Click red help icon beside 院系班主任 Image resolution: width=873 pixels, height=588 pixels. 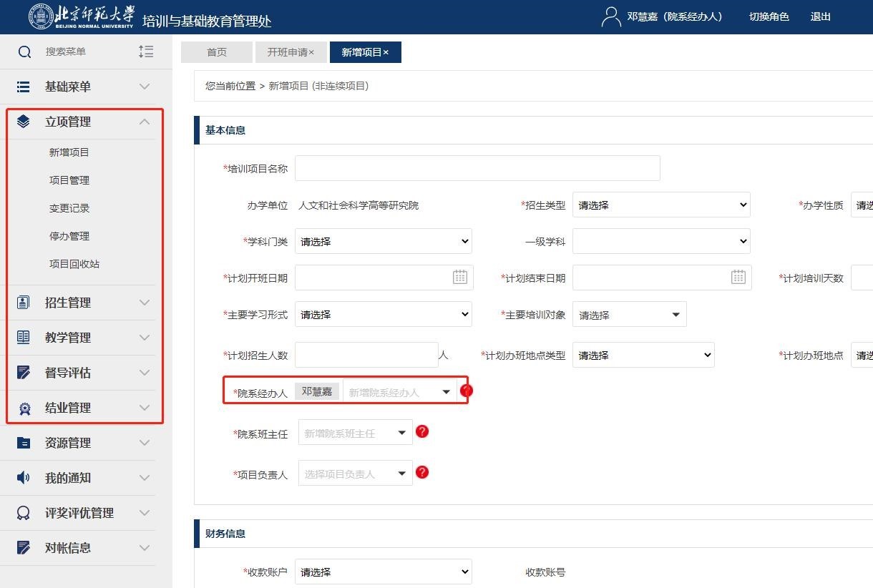pyautogui.click(x=422, y=431)
